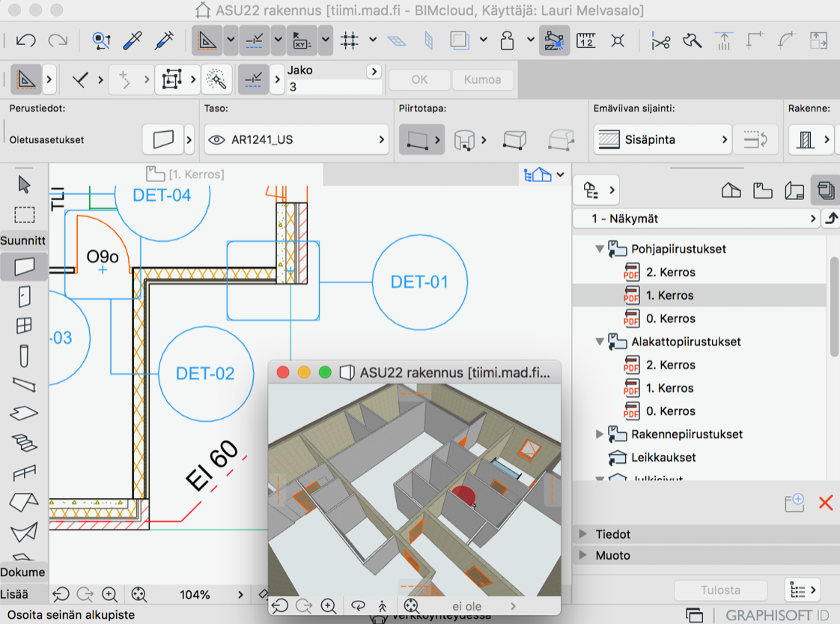Open the Jako options arrow
Image resolution: width=840 pixels, height=624 pixels.
coord(374,71)
